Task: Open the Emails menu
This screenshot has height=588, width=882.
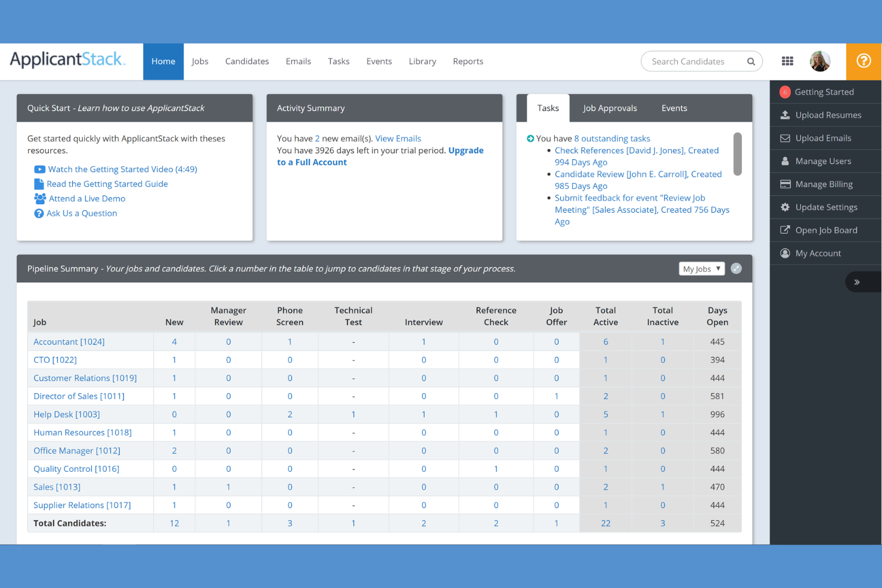Action: pos(298,61)
